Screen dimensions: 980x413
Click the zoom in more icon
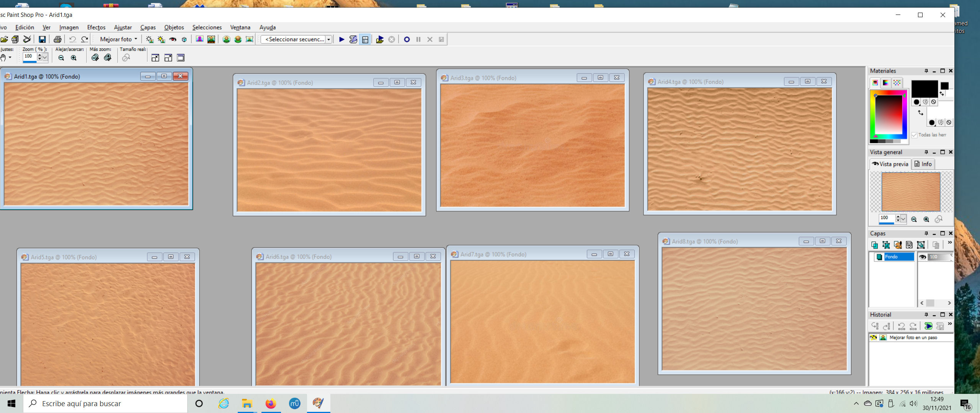(108, 58)
